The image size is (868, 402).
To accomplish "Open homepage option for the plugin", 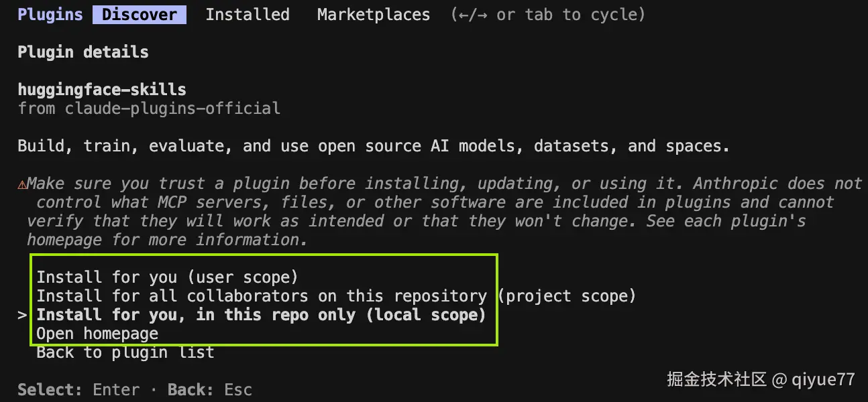I will point(97,334).
